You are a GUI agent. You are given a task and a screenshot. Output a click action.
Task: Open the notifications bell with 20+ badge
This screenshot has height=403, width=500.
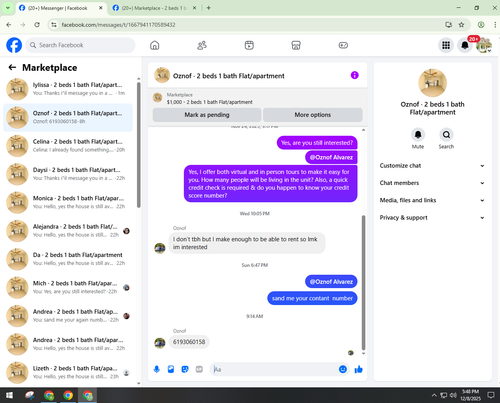(x=465, y=45)
